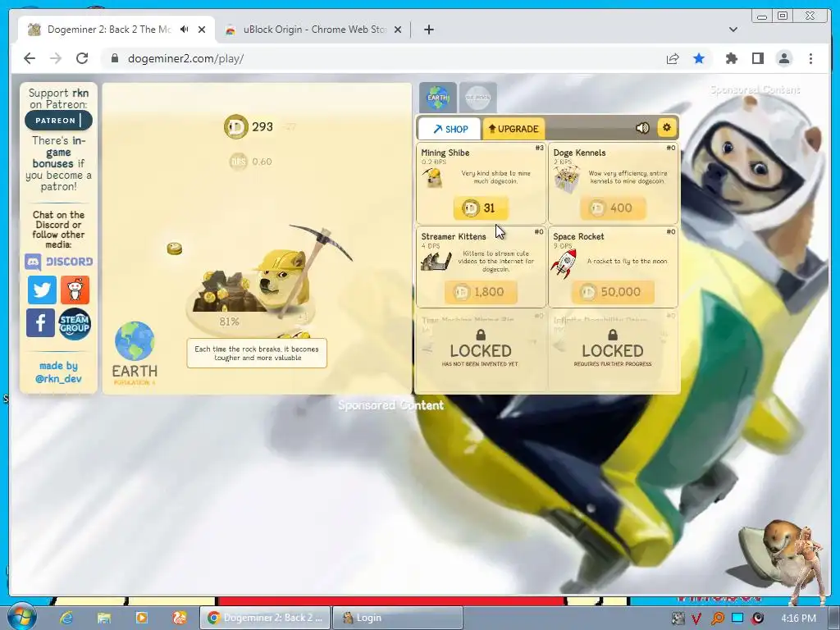Click the Streamer Kittens icon
Image resolution: width=840 pixels, height=630 pixels.
436,261
